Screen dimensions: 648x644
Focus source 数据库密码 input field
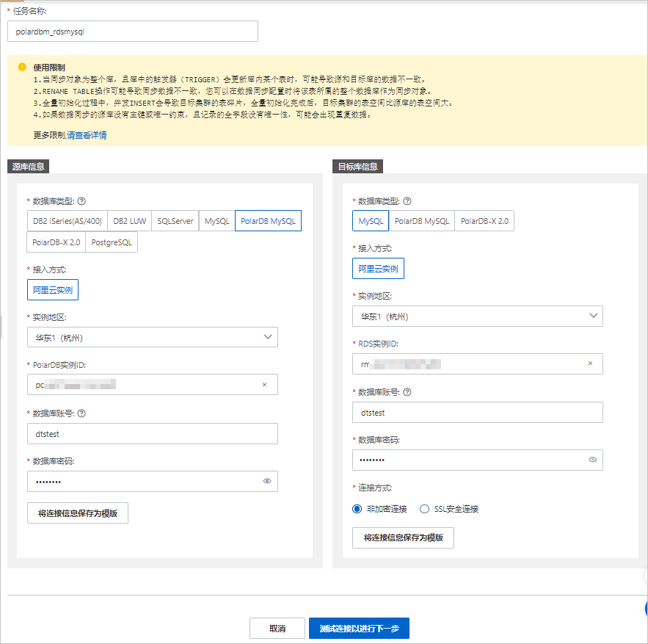click(153, 482)
